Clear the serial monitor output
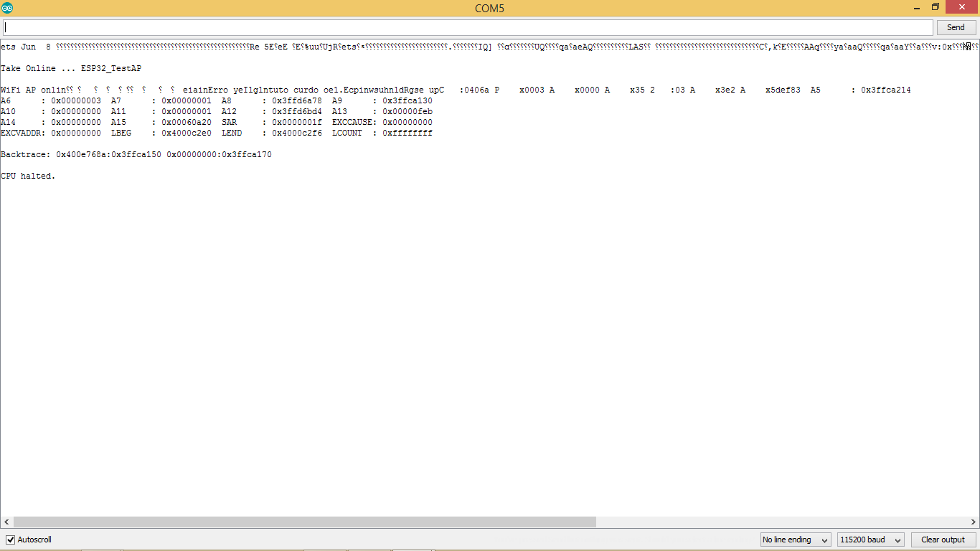The width and height of the screenshot is (980, 551). (x=943, y=540)
